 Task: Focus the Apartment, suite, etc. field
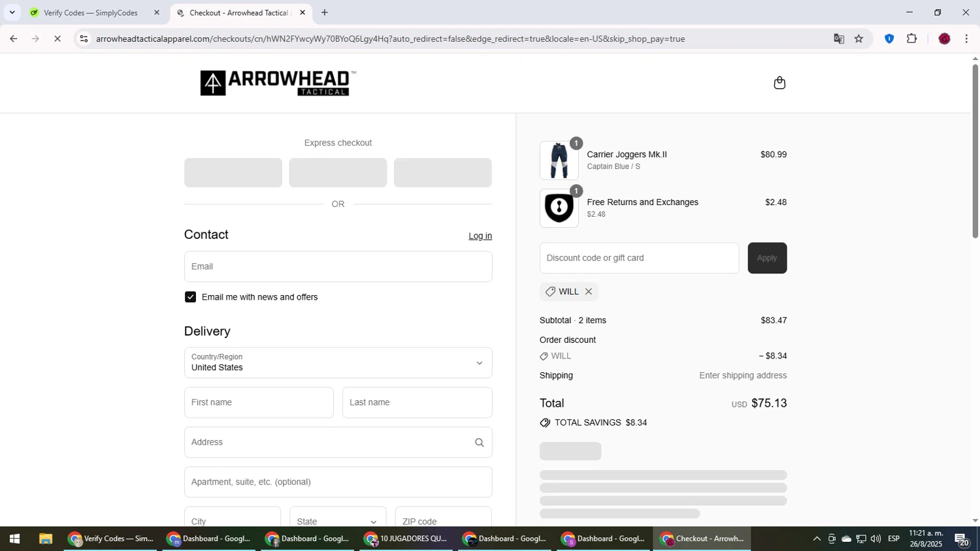pyautogui.click(x=338, y=482)
